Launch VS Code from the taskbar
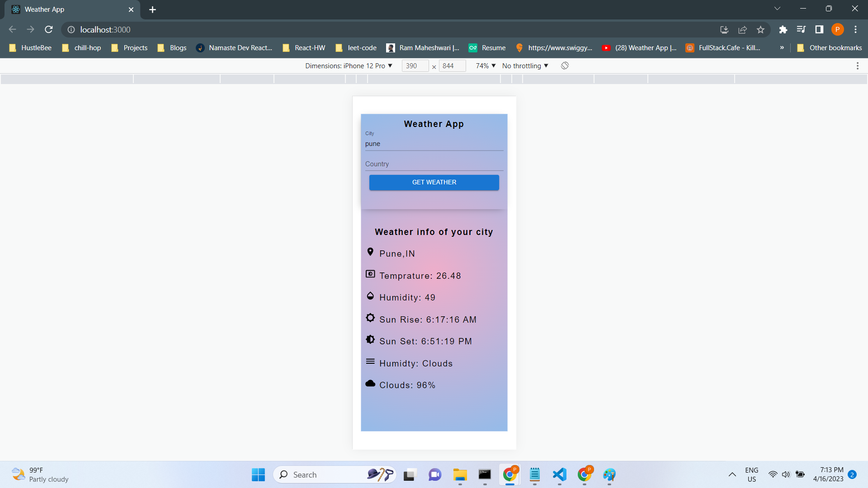This screenshot has width=868, height=488. tap(559, 475)
